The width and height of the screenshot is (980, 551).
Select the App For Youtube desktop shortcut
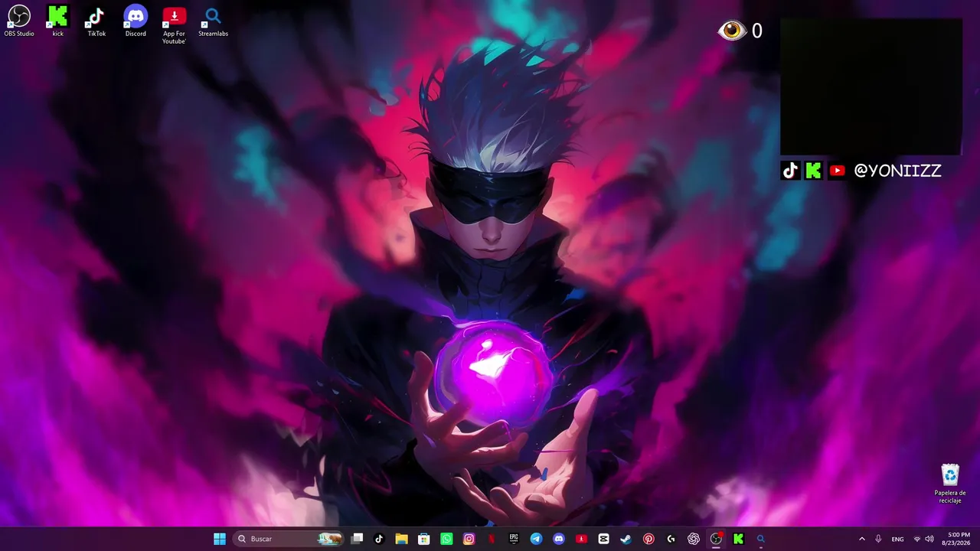174,25
